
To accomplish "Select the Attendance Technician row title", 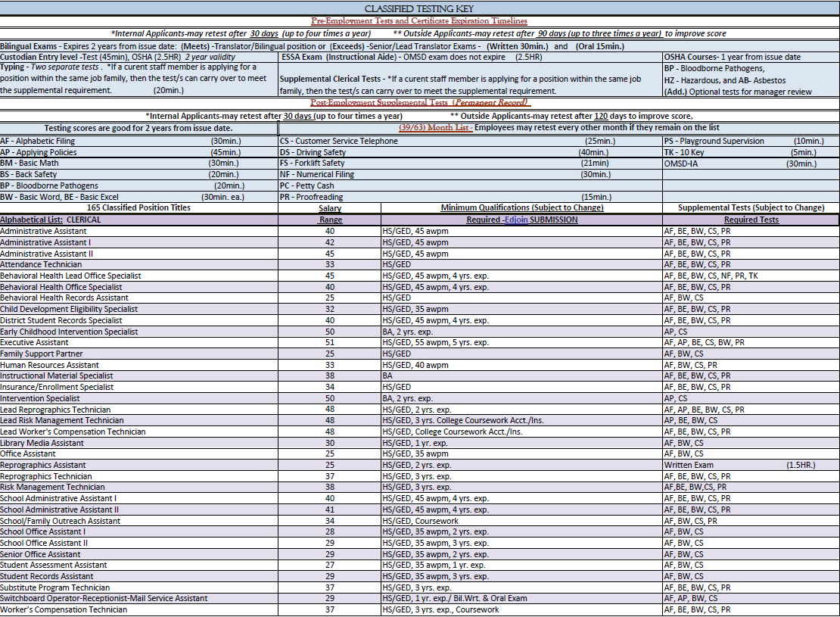I will 41,264.
